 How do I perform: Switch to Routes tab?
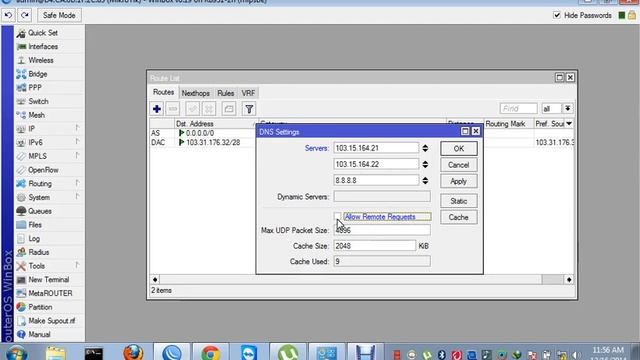point(163,92)
